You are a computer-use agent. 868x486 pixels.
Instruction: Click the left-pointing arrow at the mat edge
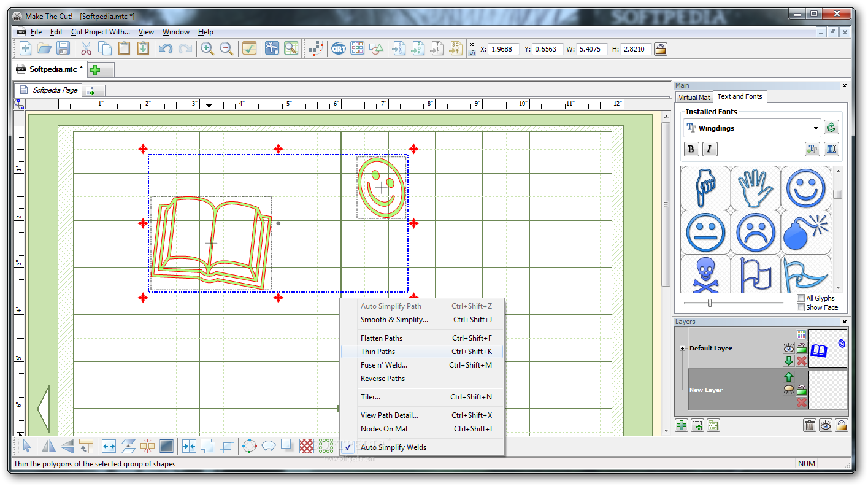click(x=43, y=408)
